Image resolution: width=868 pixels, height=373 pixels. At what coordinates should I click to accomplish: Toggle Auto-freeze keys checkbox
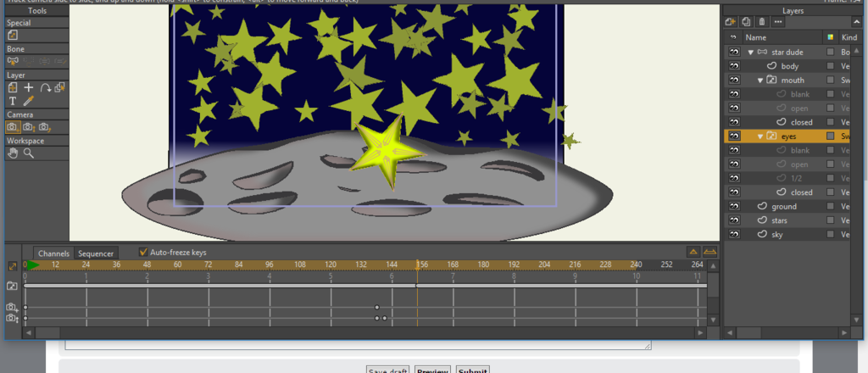(143, 253)
